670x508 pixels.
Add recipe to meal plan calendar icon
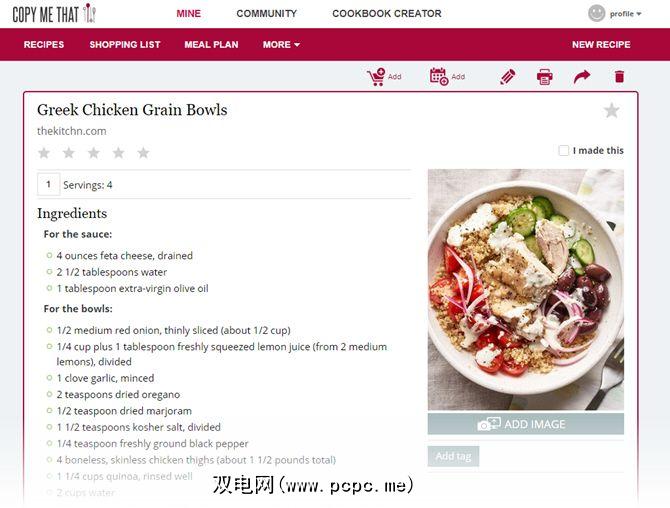tap(439, 76)
